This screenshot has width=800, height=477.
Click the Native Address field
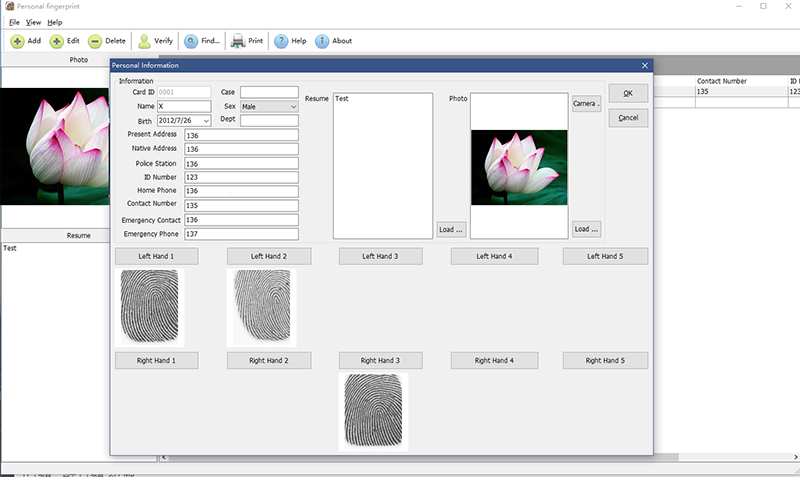[x=241, y=149]
